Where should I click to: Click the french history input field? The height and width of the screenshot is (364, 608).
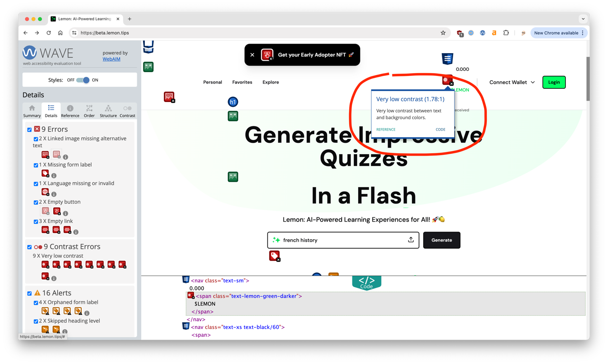click(x=343, y=240)
